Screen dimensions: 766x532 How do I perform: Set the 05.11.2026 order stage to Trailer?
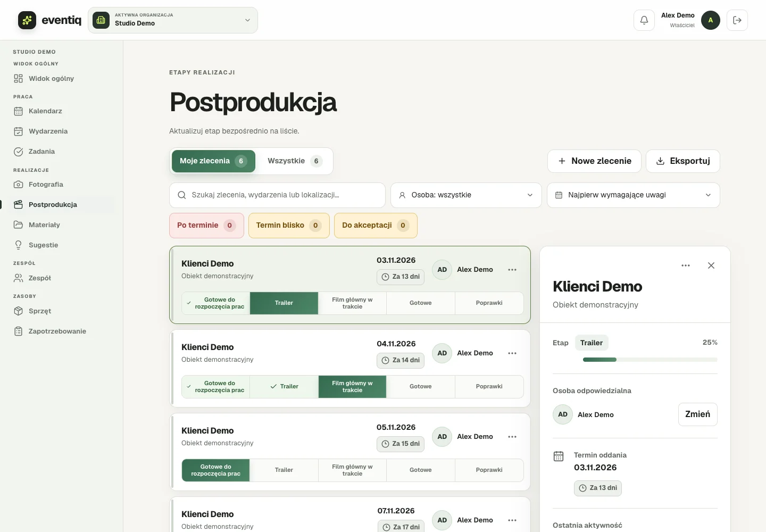(x=284, y=470)
